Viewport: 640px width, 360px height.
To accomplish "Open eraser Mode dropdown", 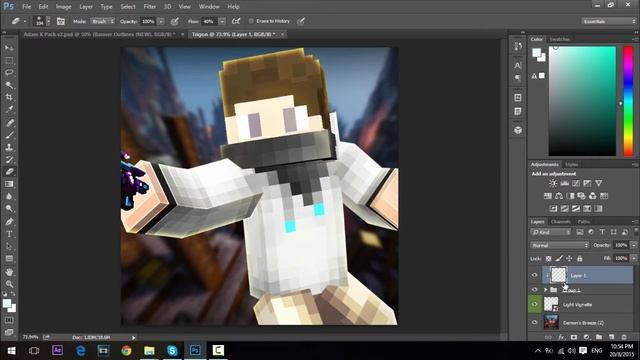I will coord(102,21).
